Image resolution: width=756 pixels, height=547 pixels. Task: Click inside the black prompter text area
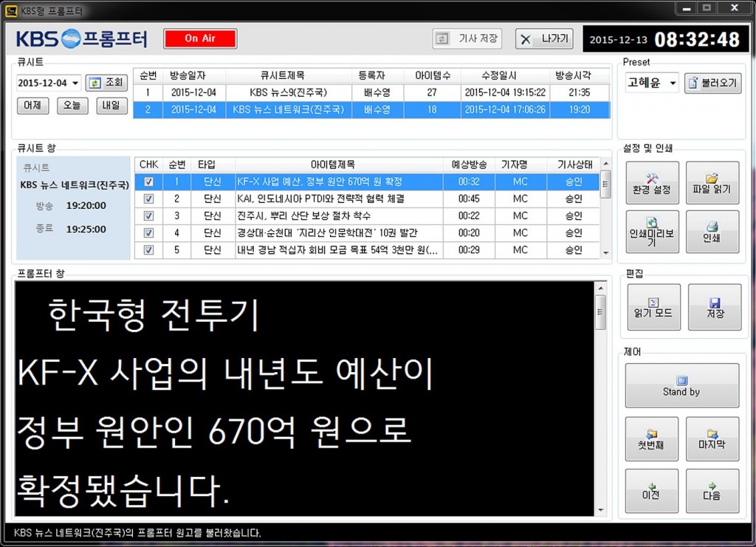[x=305, y=399]
